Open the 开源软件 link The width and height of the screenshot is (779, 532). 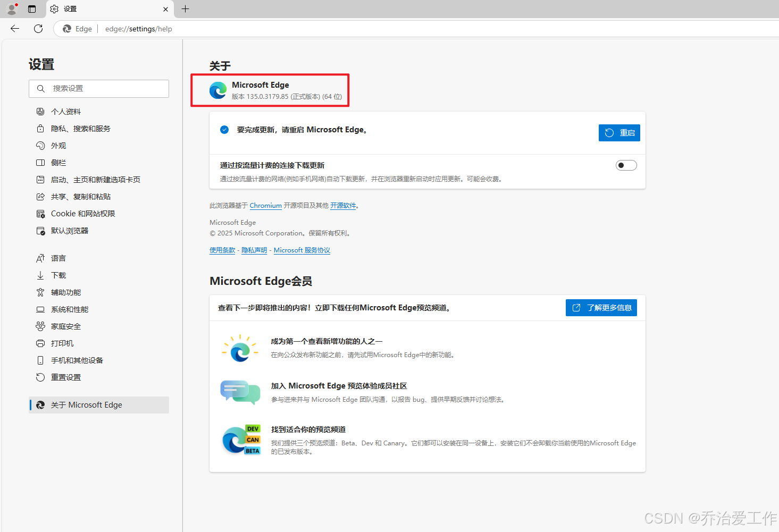point(343,206)
